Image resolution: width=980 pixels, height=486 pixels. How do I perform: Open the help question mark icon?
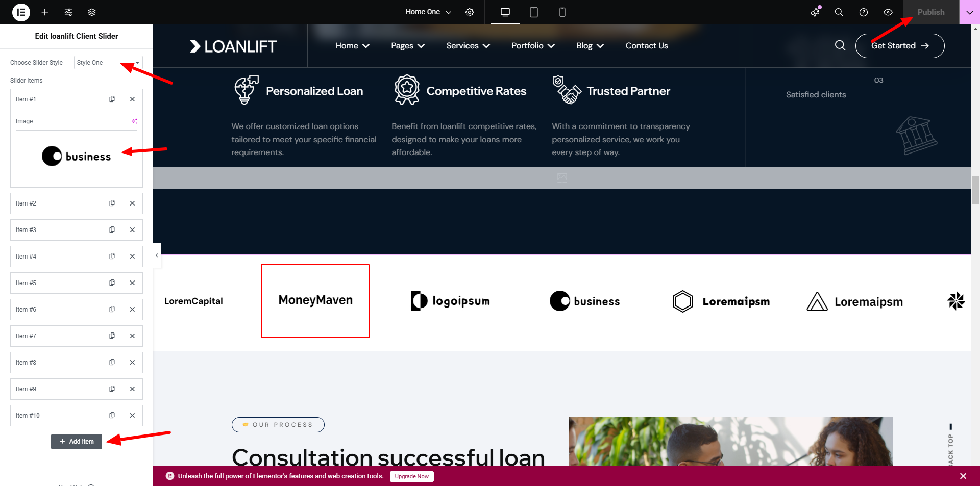864,12
